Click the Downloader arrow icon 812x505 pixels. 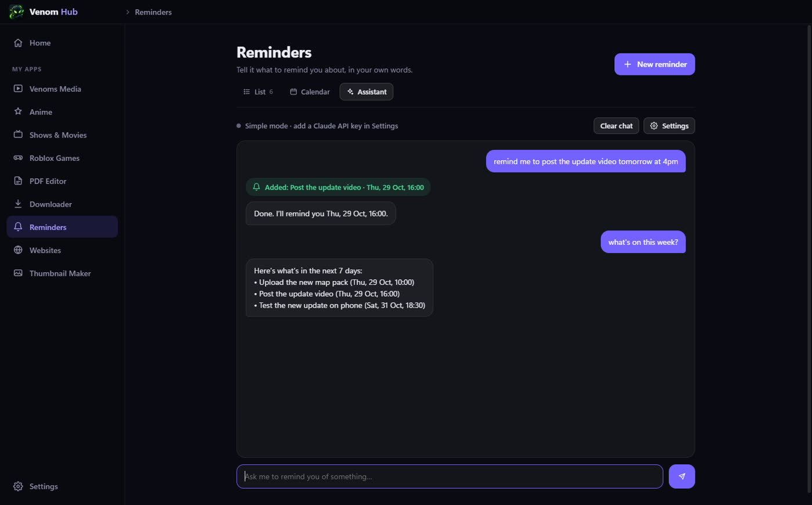(x=18, y=204)
